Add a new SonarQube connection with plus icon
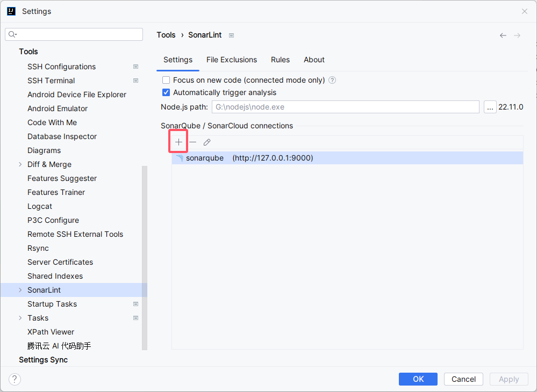The width and height of the screenshot is (537, 392). point(178,142)
